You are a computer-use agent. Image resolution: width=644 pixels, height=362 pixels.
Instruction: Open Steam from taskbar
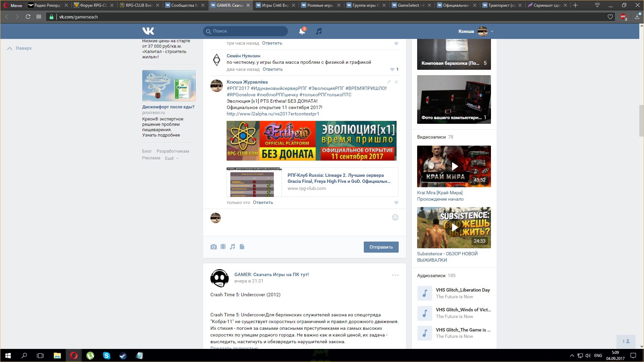pyautogui.click(x=123, y=356)
